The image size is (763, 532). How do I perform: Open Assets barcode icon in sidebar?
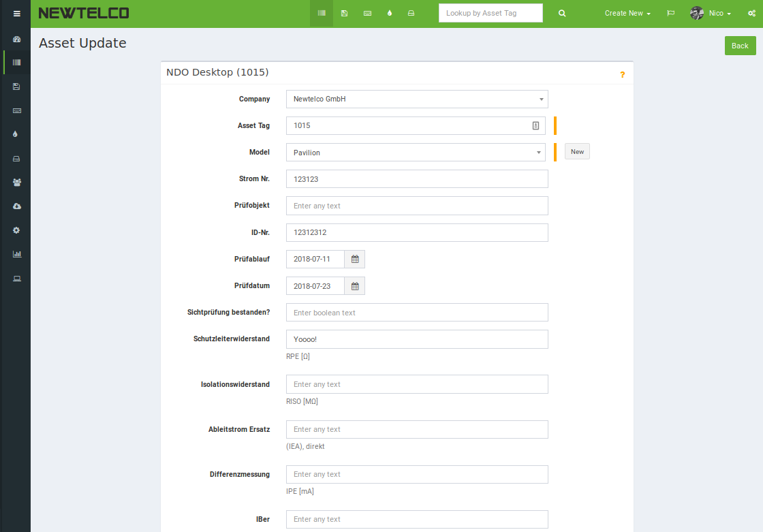point(16,62)
